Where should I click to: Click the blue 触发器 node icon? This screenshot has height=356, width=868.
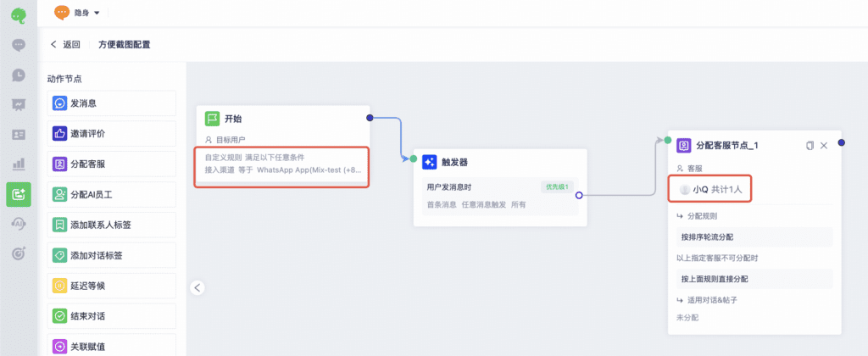[429, 162]
